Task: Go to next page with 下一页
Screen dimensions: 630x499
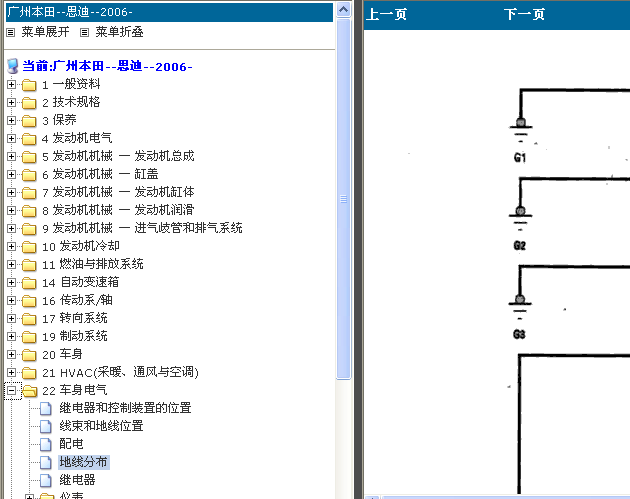Action: 524,15
